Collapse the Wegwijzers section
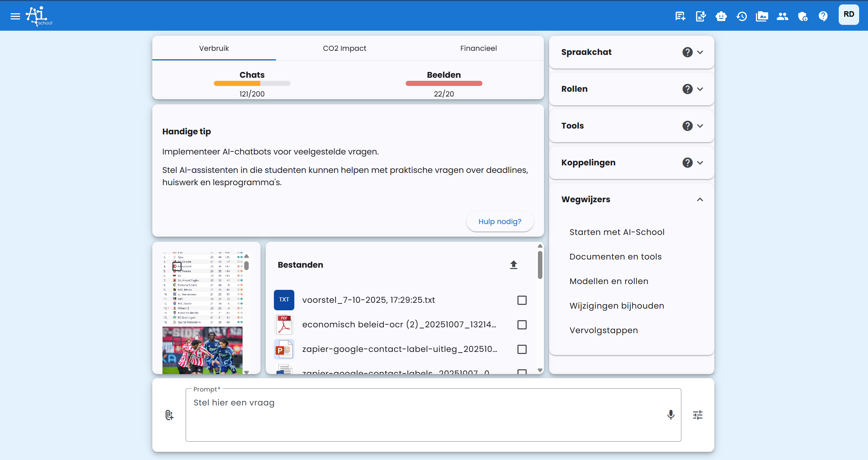Image resolution: width=868 pixels, height=460 pixels. pyautogui.click(x=700, y=199)
